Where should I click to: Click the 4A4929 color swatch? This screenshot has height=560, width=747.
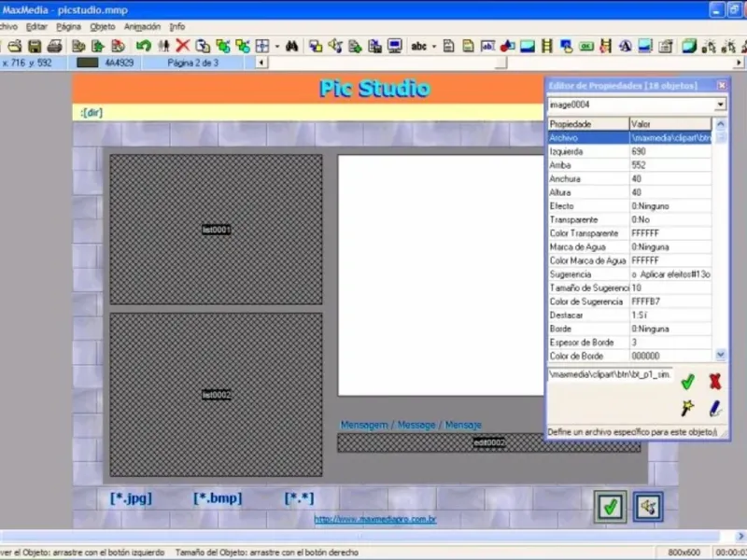tap(87, 63)
